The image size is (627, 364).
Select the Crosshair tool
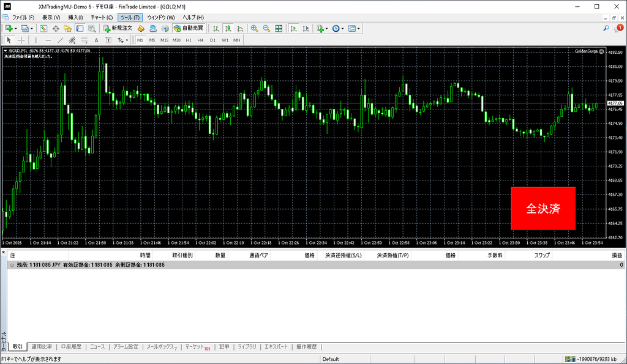21,40
